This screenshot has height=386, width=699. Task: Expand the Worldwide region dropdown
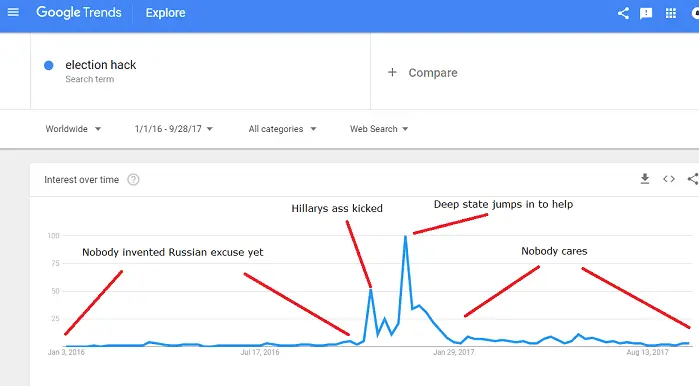pos(73,129)
